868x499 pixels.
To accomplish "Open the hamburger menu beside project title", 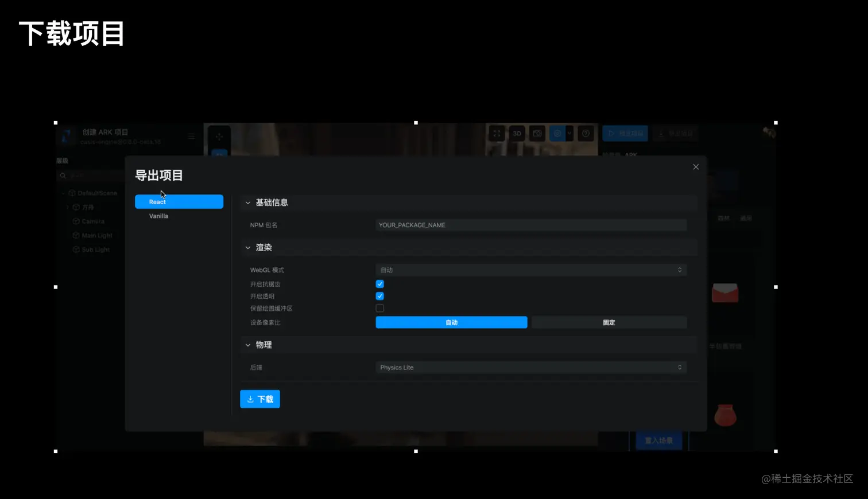I will [x=191, y=137].
